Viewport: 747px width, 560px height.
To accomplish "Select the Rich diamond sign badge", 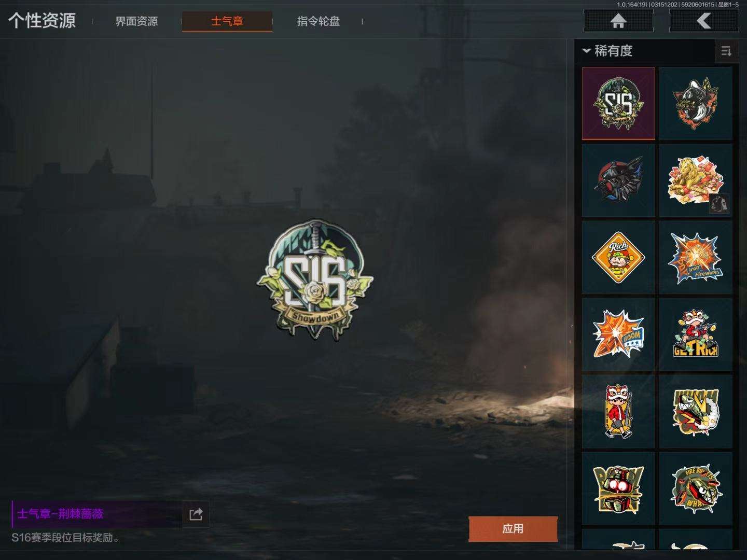I will 618,257.
